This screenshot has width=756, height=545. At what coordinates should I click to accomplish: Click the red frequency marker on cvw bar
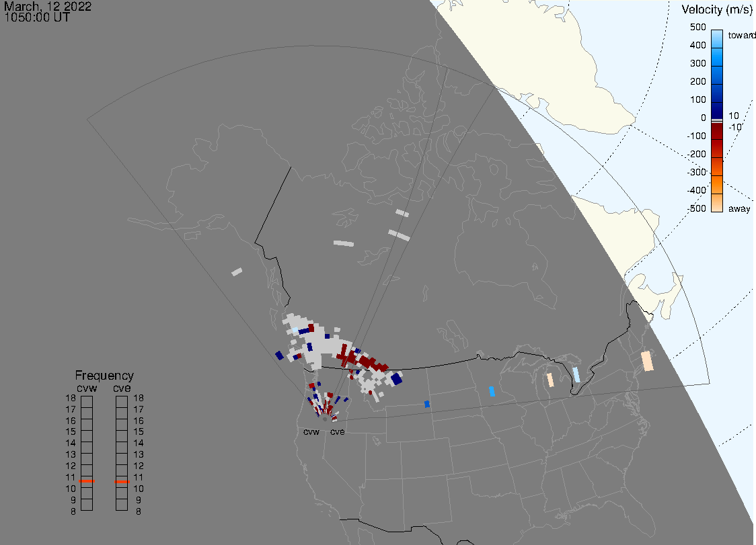click(x=87, y=481)
